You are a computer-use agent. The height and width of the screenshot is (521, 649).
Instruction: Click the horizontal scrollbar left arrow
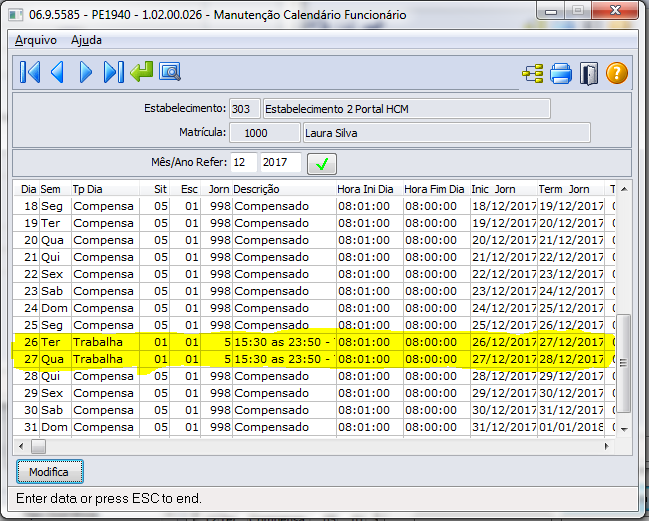pyautogui.click(x=22, y=446)
